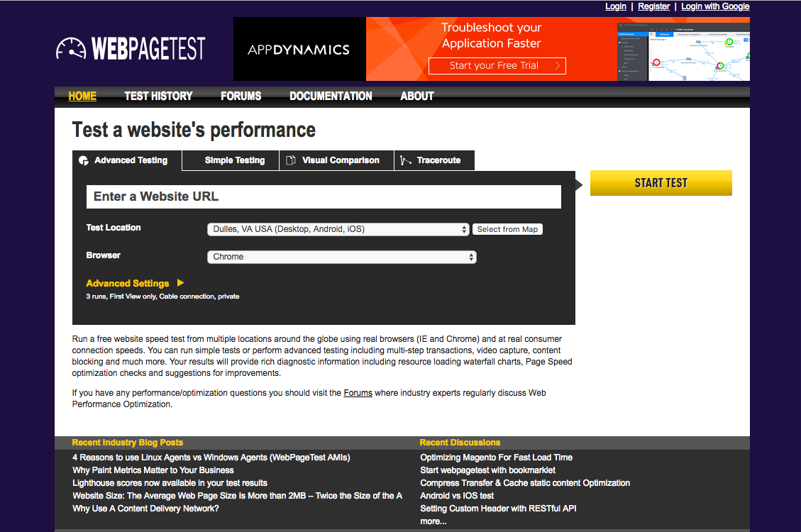Select the Advanced Testing tab
Image resolution: width=801 pixels, height=532 pixels.
[x=127, y=160]
